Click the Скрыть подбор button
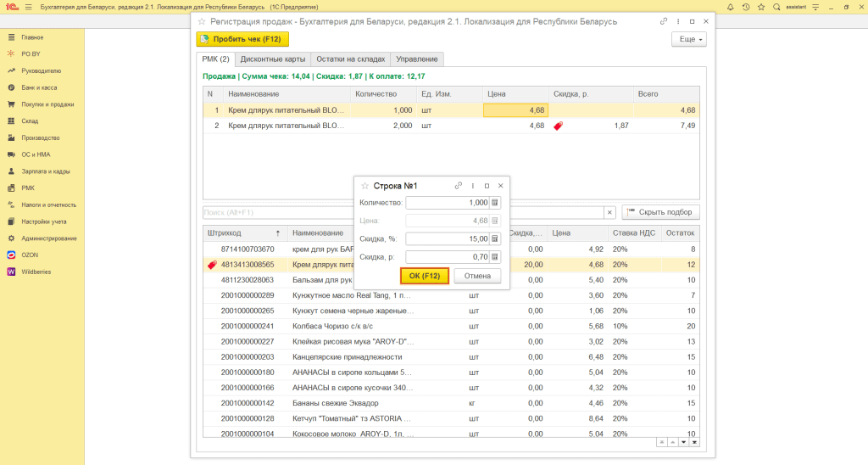The height and width of the screenshot is (465, 868). point(660,212)
